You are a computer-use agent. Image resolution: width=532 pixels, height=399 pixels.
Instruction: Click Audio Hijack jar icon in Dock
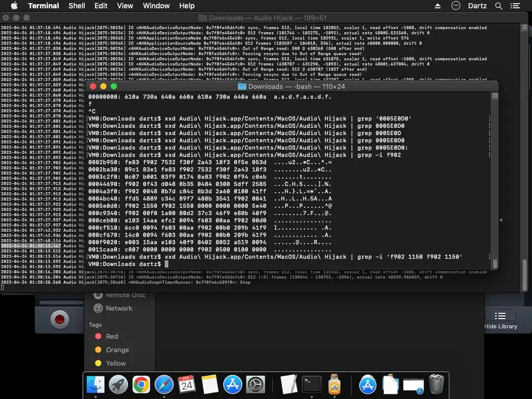point(335,384)
